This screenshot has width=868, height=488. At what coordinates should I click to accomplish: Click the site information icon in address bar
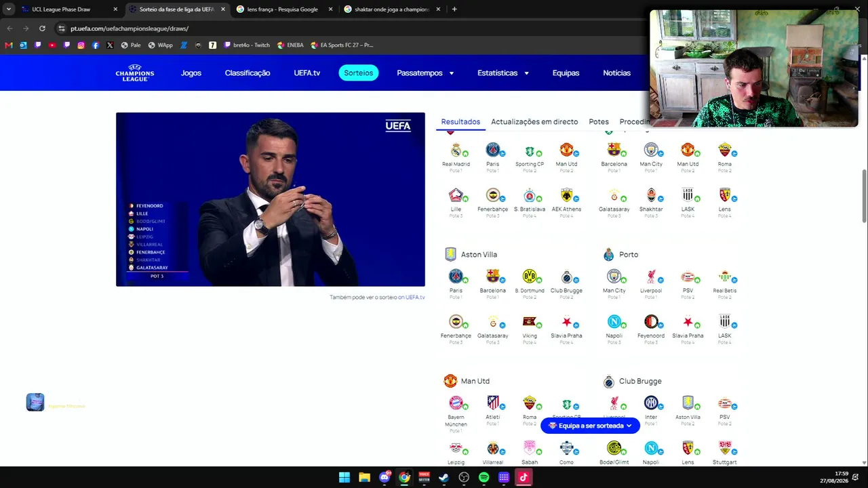(62, 28)
